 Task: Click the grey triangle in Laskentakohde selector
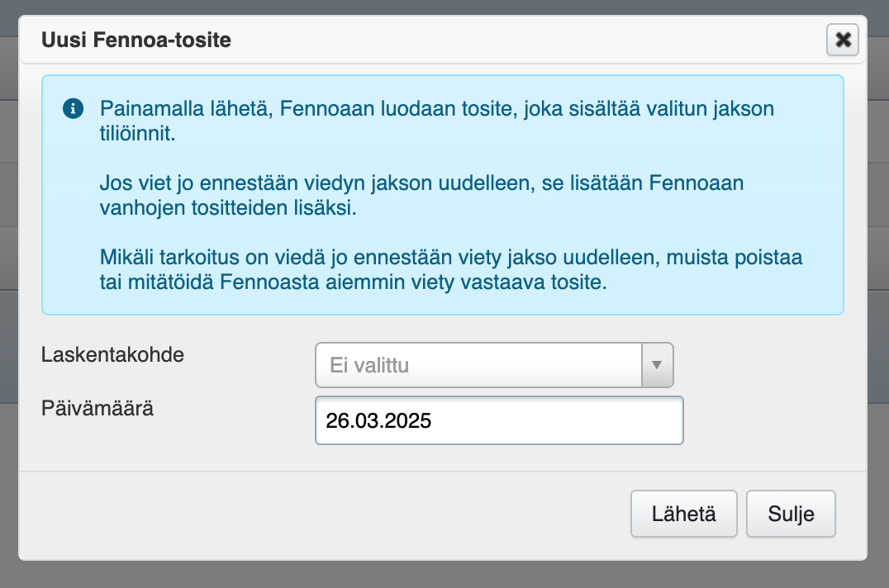point(658,365)
